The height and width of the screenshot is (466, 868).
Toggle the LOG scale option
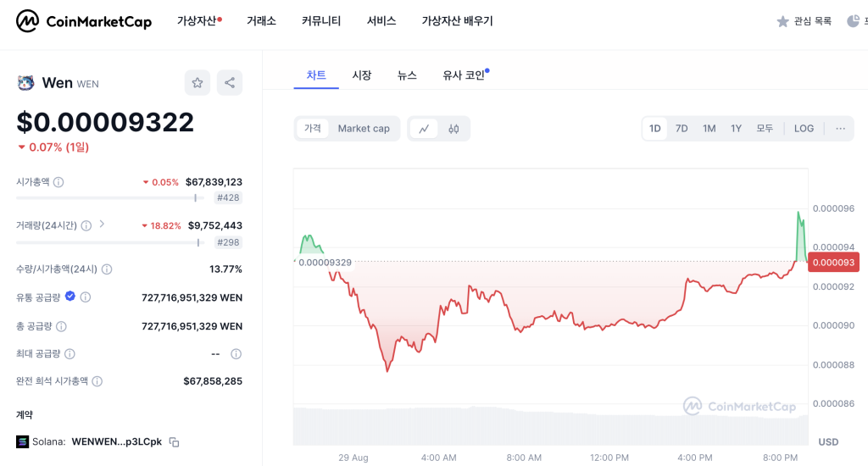(x=804, y=129)
